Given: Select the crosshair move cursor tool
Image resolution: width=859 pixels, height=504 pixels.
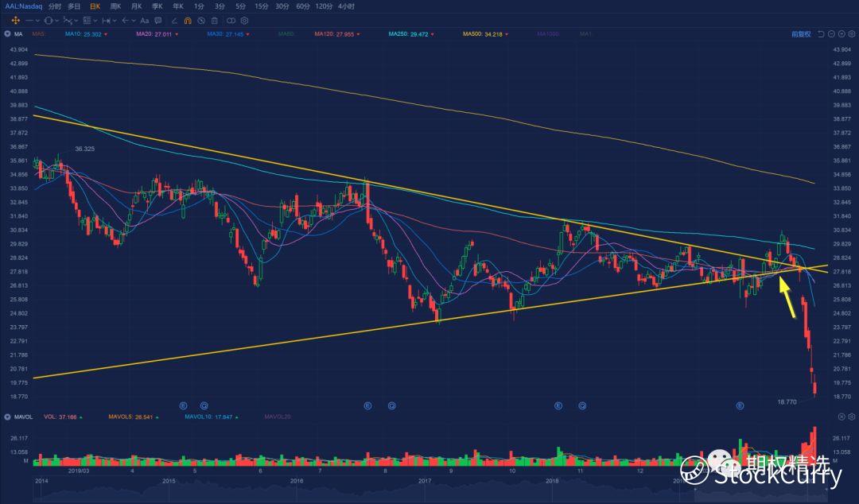Looking at the screenshot, I should pos(15,20).
